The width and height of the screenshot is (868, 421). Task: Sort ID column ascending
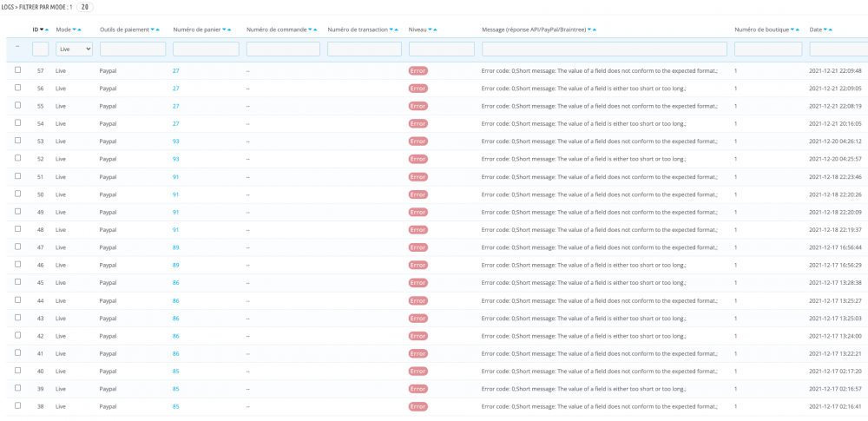[x=47, y=30]
